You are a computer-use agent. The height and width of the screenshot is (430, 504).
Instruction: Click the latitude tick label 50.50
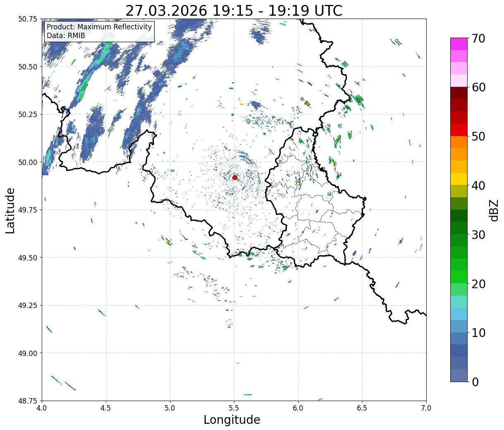(28, 67)
